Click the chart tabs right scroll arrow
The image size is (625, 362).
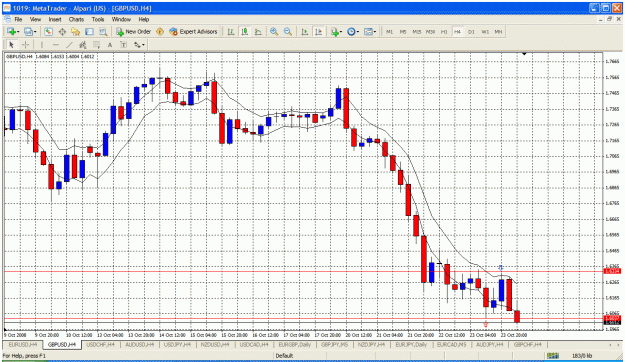coord(619,345)
